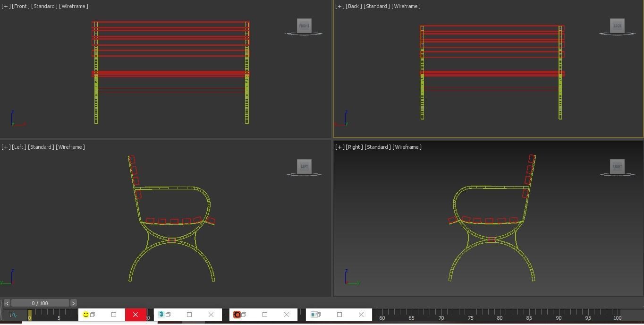This screenshot has width=644, height=325.
Task: Open the [+] menu in Right viewport
Action: [x=340, y=147]
